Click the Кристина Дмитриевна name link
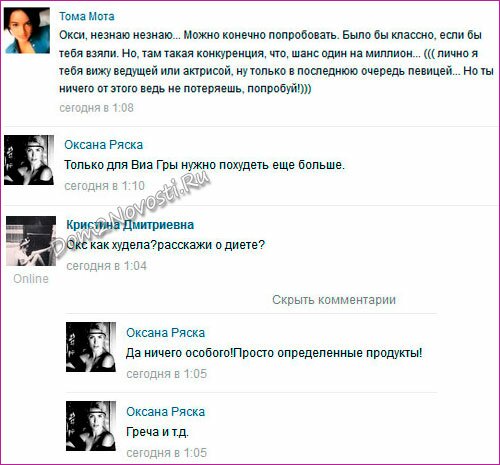The height and width of the screenshot is (465, 500). tap(130, 225)
